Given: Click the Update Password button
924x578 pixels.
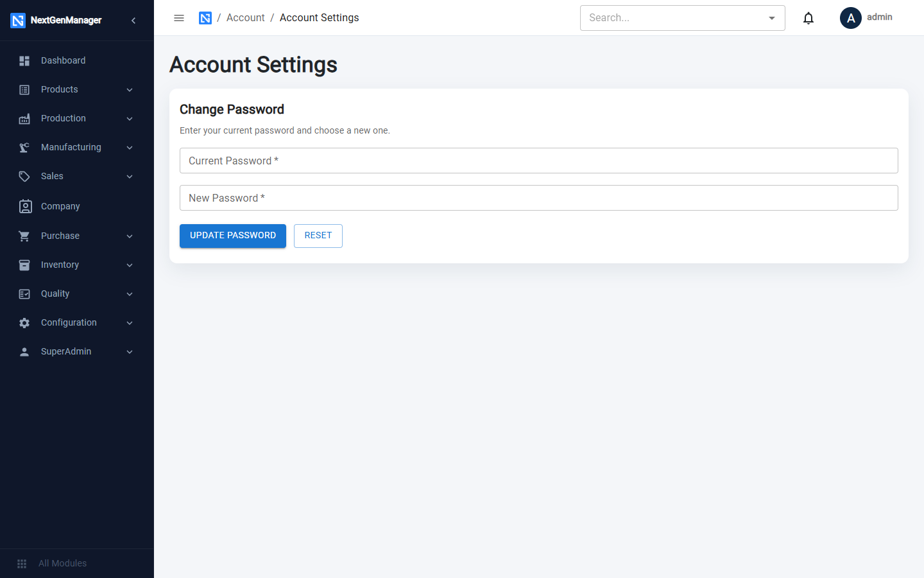Looking at the screenshot, I should [x=233, y=236].
